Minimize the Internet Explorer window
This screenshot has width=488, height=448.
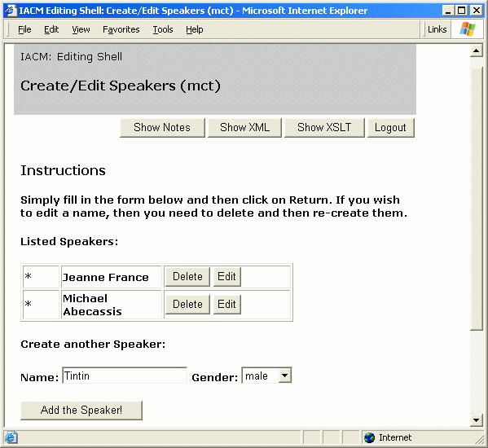(448, 11)
